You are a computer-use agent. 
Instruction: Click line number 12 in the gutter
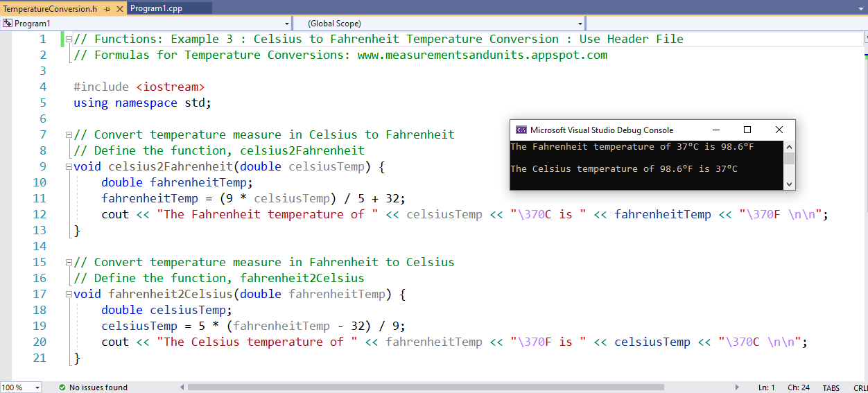click(x=40, y=214)
